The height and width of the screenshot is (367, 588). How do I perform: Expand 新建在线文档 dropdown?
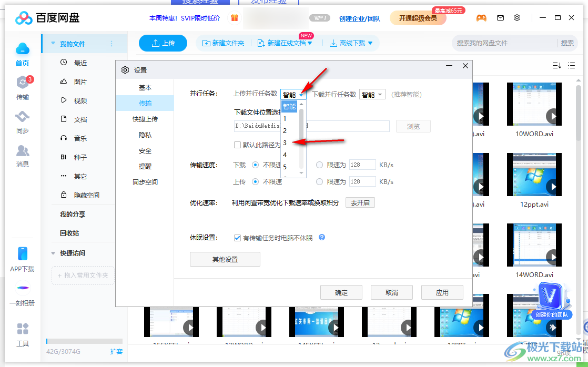(310, 43)
